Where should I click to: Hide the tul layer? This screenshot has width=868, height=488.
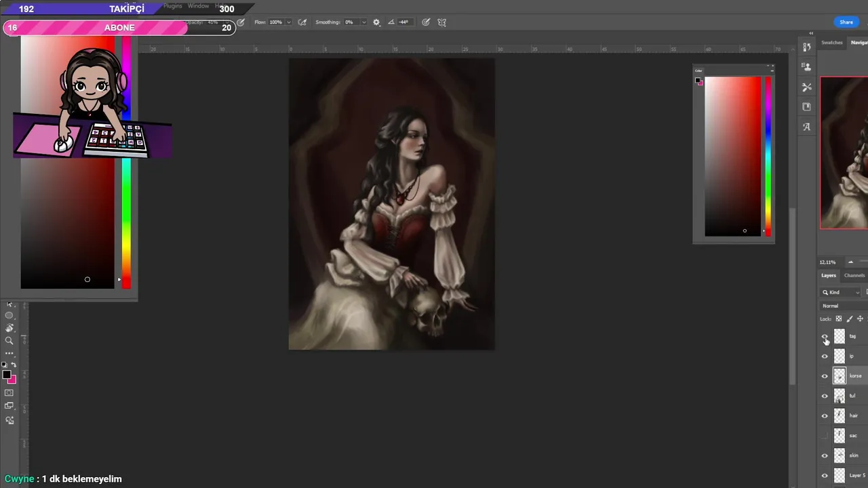point(825,396)
